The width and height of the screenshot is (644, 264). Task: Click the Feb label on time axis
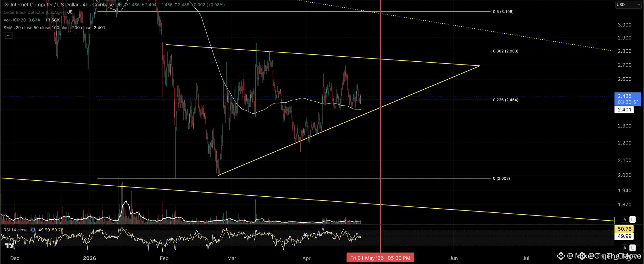coord(164,258)
